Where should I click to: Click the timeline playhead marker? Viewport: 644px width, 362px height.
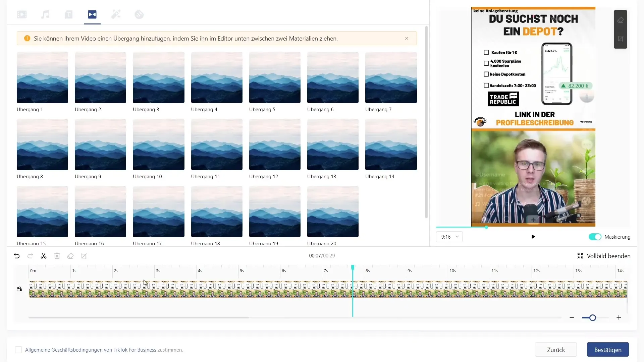coord(353,267)
